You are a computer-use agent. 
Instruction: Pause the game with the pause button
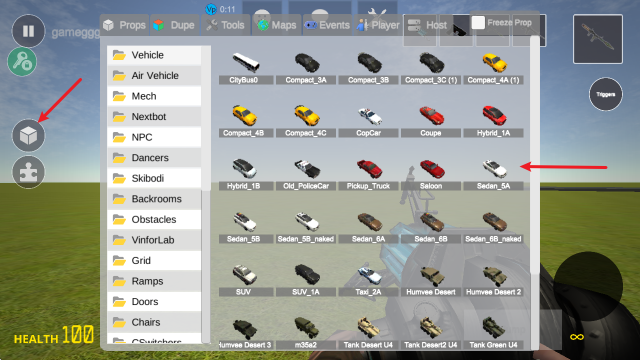point(28,31)
